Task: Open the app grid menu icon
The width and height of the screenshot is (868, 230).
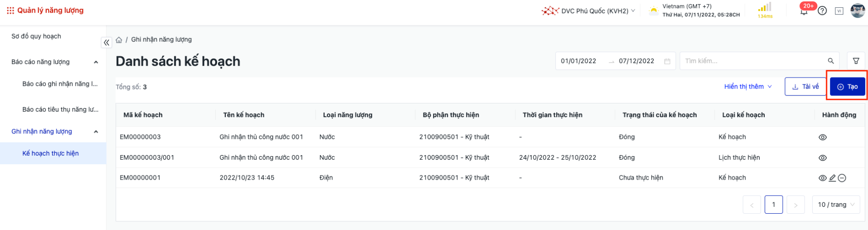Action: tap(10, 10)
